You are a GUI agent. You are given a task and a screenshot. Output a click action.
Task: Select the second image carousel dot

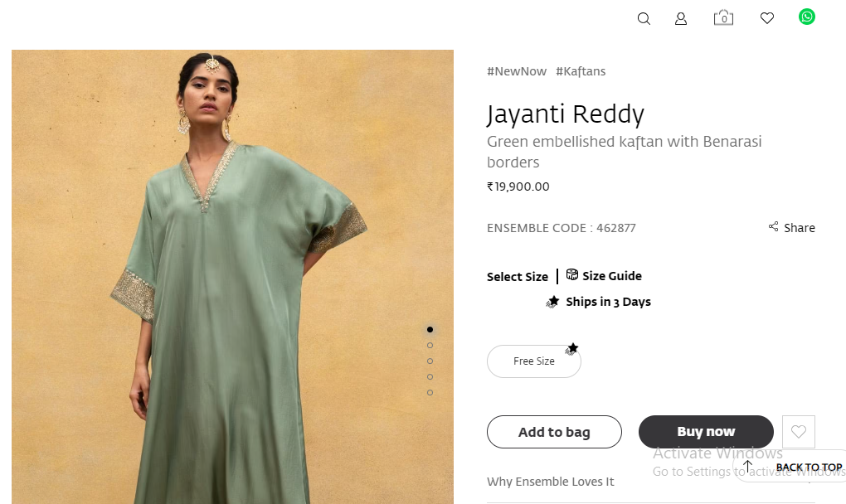(x=430, y=346)
